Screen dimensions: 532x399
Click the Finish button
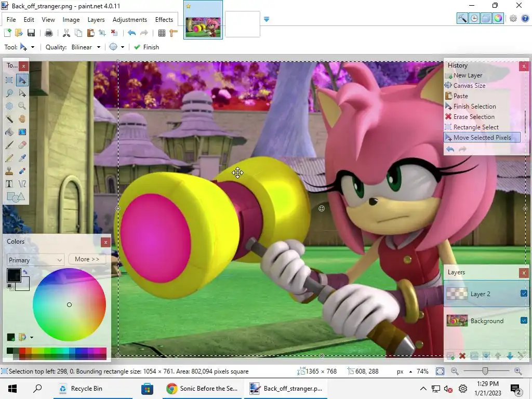(x=147, y=47)
